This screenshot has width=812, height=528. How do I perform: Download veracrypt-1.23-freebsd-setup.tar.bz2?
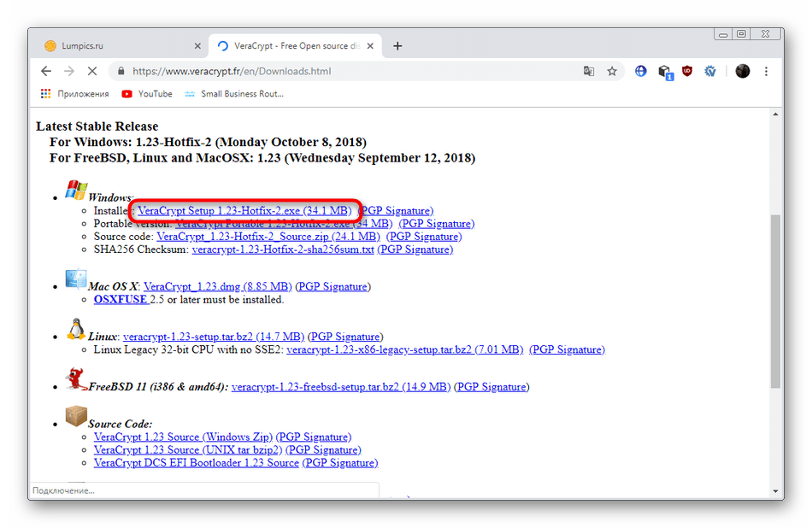(341, 387)
